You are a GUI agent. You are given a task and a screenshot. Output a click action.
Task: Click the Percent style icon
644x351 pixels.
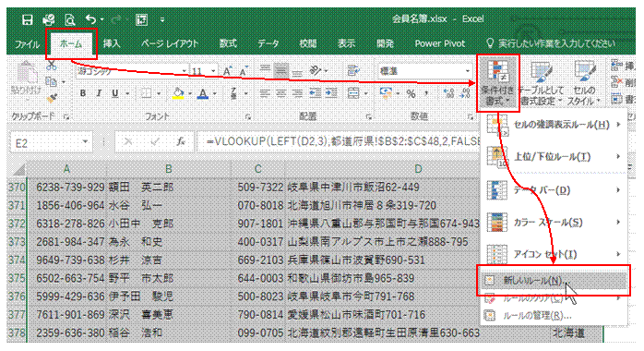[411, 94]
